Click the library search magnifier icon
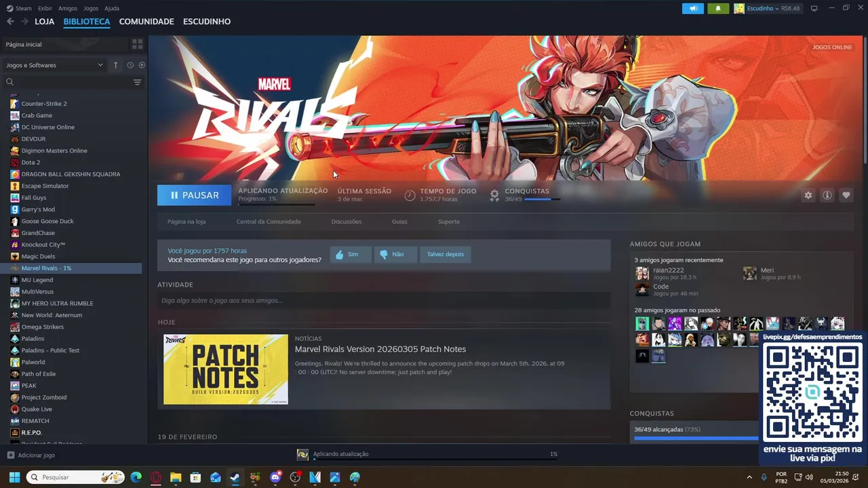The height and width of the screenshot is (488, 868). [10, 82]
